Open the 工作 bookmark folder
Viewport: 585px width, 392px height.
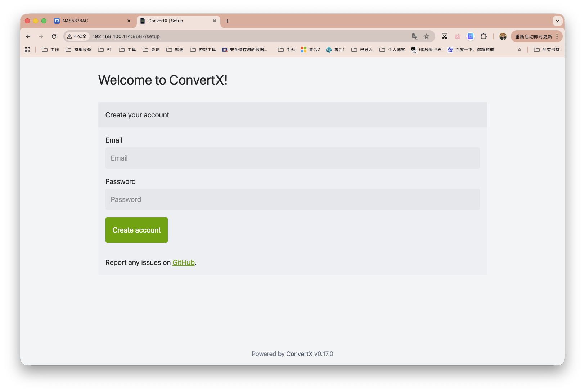[50, 50]
